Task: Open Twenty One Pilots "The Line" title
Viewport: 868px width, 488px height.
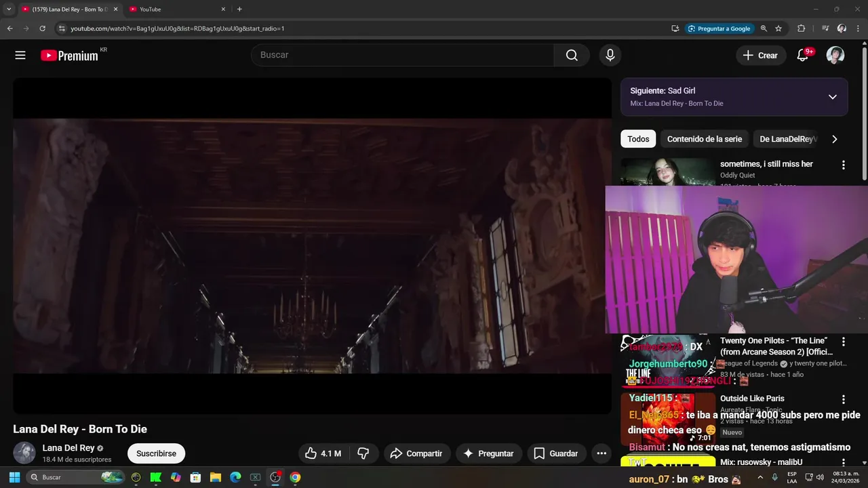Action: [x=776, y=346]
